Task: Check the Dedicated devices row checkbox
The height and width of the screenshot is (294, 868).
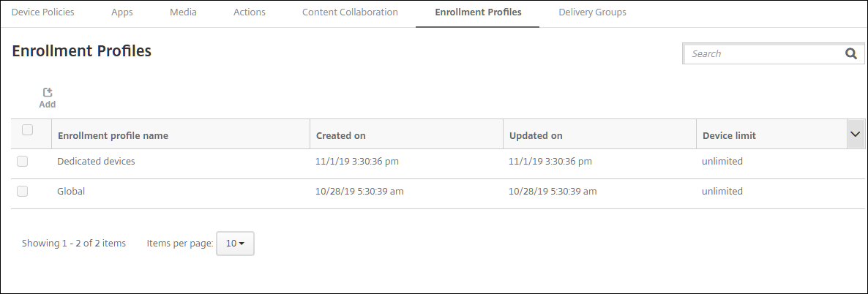Action: 23,162
